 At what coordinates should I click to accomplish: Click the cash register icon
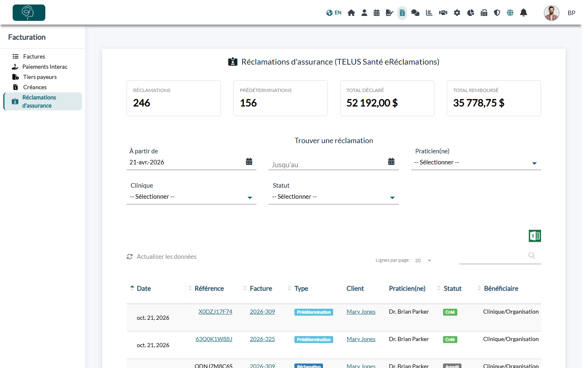pos(484,13)
